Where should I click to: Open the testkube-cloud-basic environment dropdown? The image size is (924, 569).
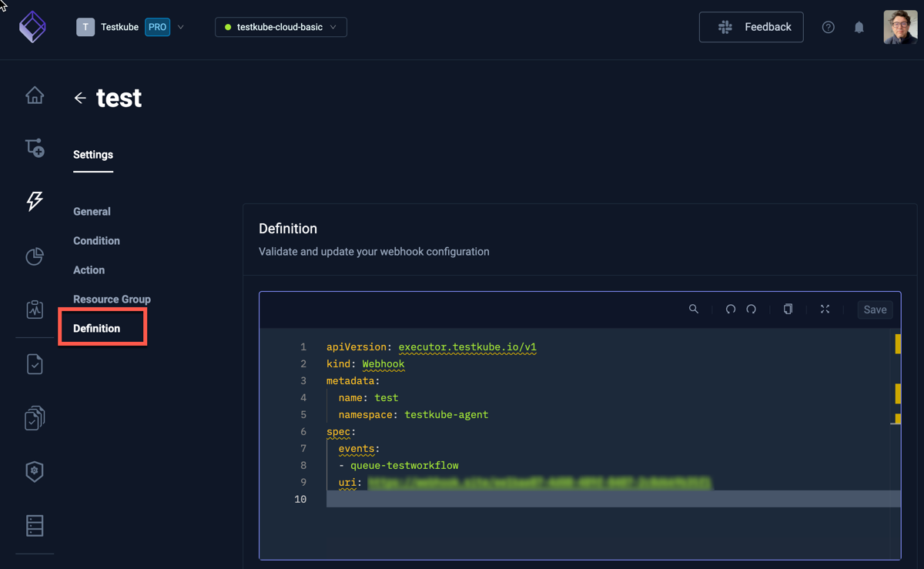click(280, 26)
